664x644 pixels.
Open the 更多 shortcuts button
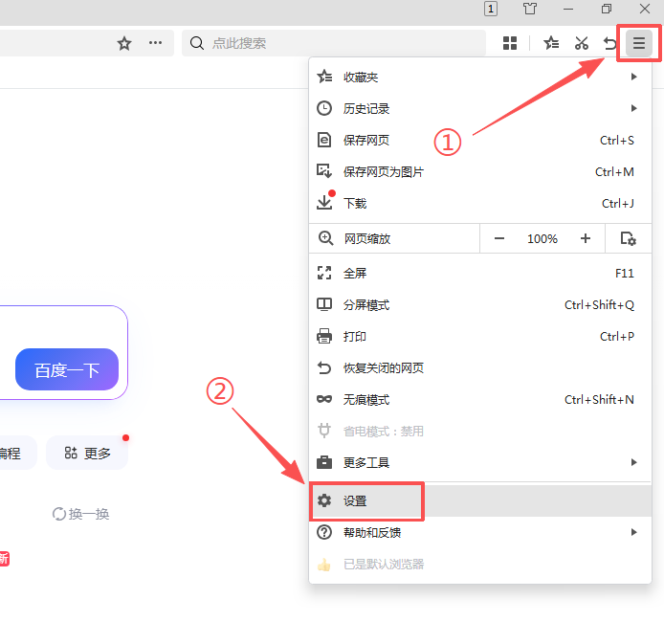[87, 453]
